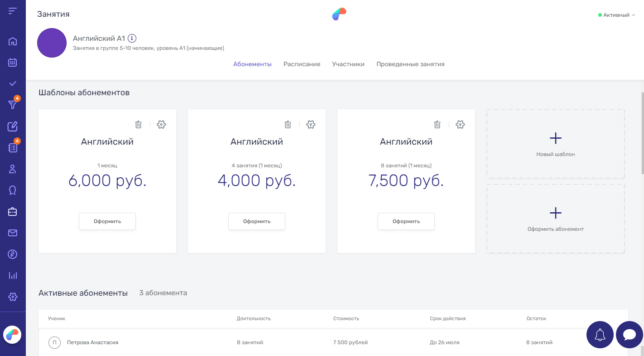Click the round logo avatar at sidebar bottom
The height and width of the screenshot is (356, 644).
[12, 335]
